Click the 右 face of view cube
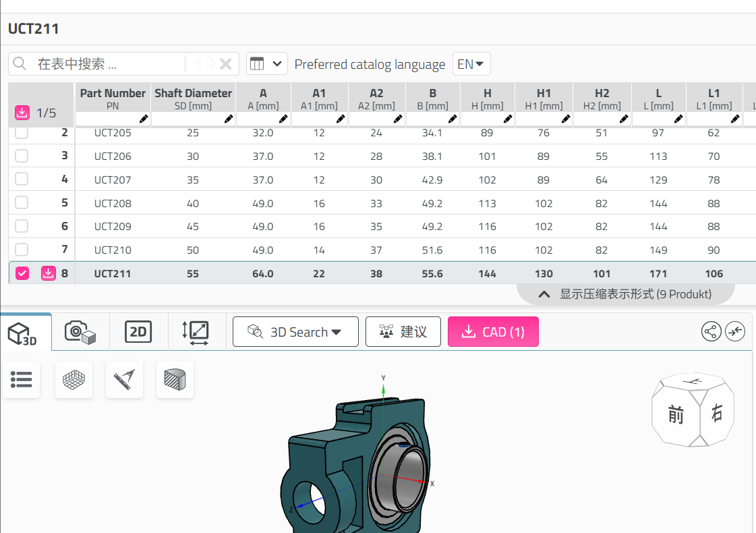Screen dimensions: 756x533 717,413
